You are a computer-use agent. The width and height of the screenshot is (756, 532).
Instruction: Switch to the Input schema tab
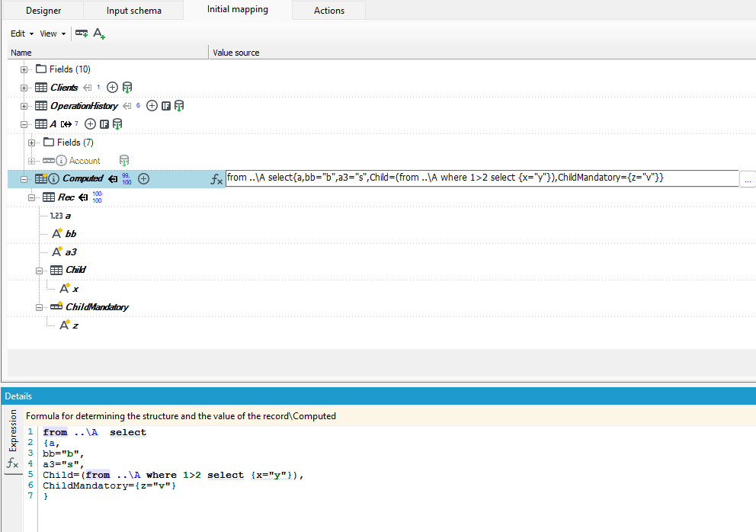(133, 10)
